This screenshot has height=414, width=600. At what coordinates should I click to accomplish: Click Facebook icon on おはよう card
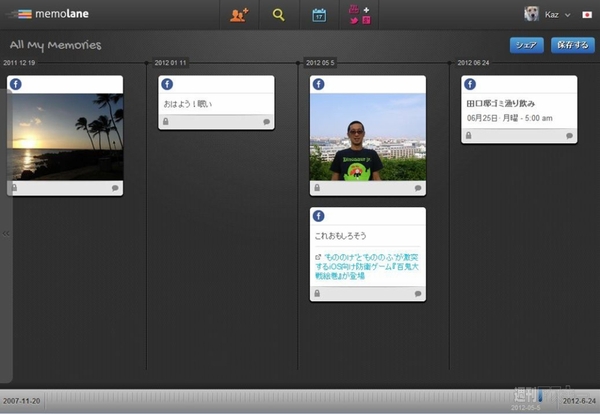(x=167, y=84)
